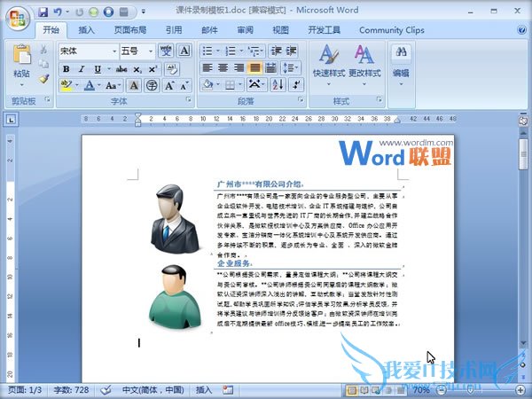Toggle Bold formatting

66,69
